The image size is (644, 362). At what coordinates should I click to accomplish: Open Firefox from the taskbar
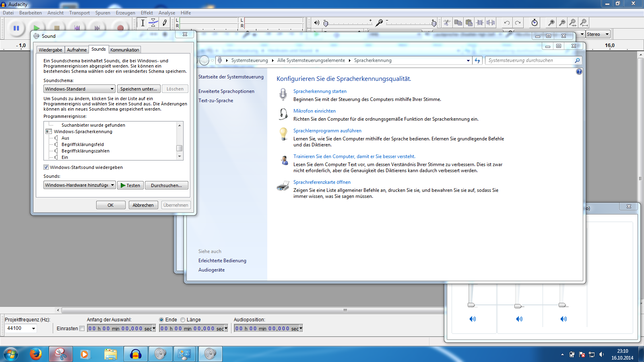pyautogui.click(x=36, y=354)
